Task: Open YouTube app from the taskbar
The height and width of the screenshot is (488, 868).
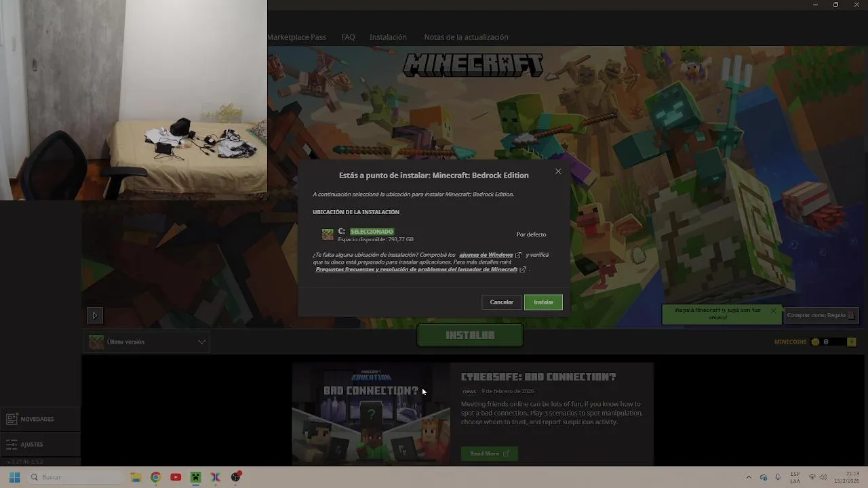Action: [176, 477]
